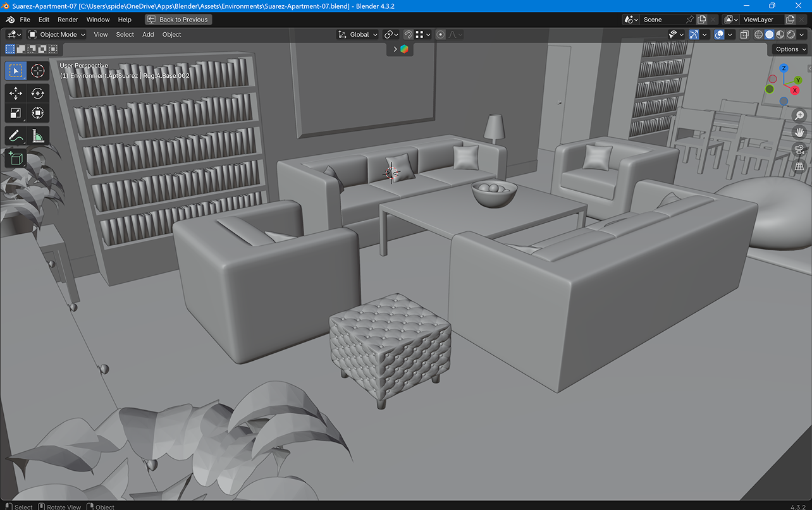The height and width of the screenshot is (510, 812).
Task: Select the Annotate pencil tool
Action: tap(16, 135)
